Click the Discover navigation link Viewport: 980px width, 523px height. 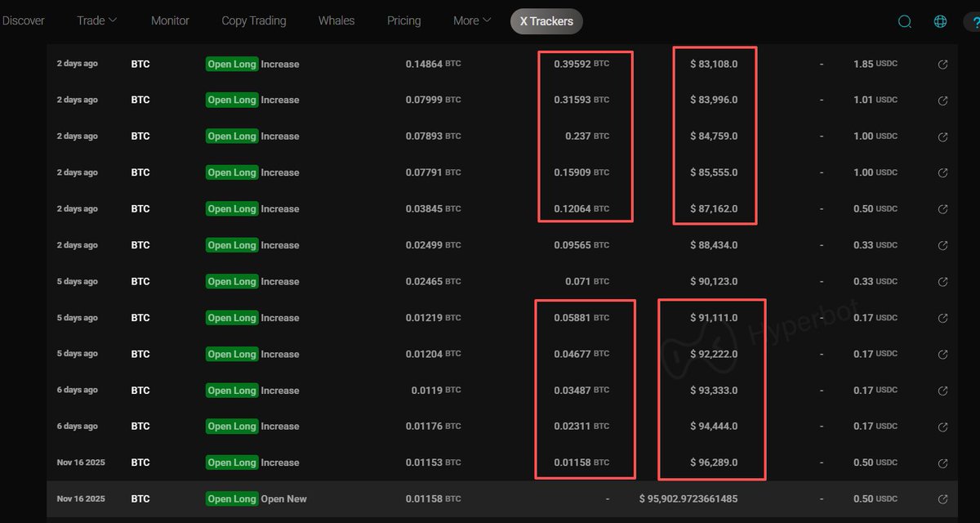point(24,20)
